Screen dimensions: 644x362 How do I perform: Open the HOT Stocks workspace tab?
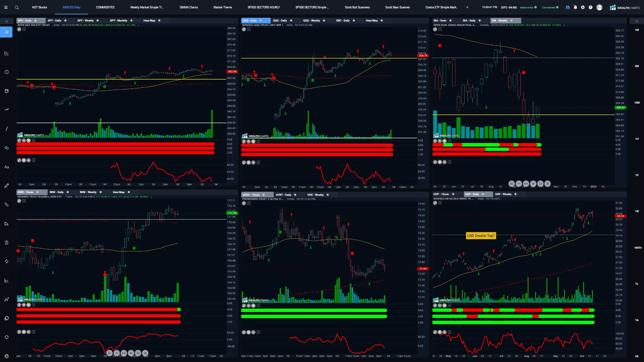click(x=40, y=7)
